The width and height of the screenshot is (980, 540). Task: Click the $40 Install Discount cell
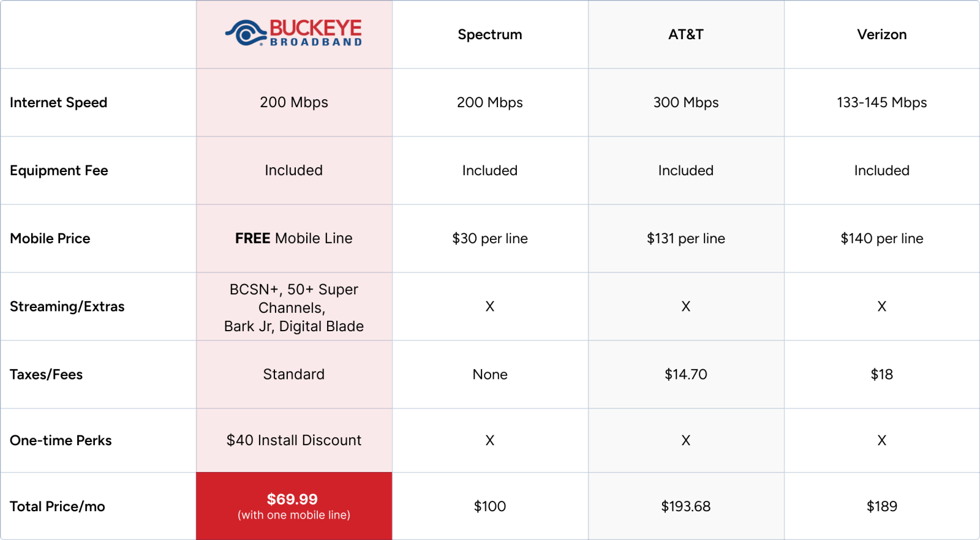[294, 440]
